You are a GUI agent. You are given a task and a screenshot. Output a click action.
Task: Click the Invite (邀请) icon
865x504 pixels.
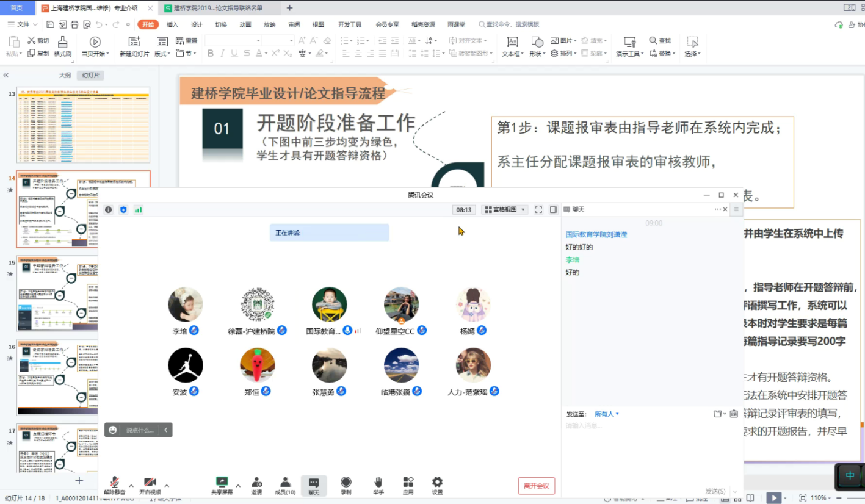pyautogui.click(x=256, y=483)
